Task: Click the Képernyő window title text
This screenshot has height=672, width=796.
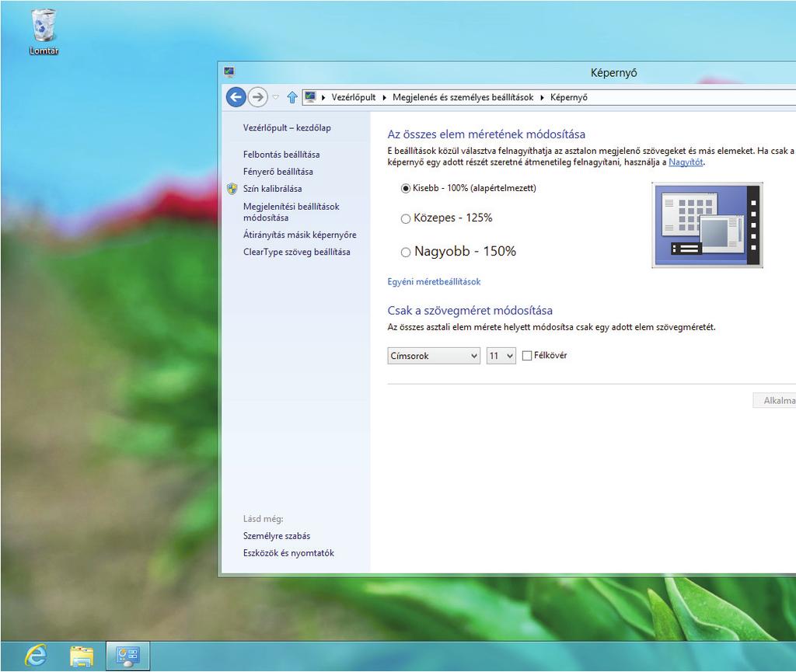Action: (613, 72)
